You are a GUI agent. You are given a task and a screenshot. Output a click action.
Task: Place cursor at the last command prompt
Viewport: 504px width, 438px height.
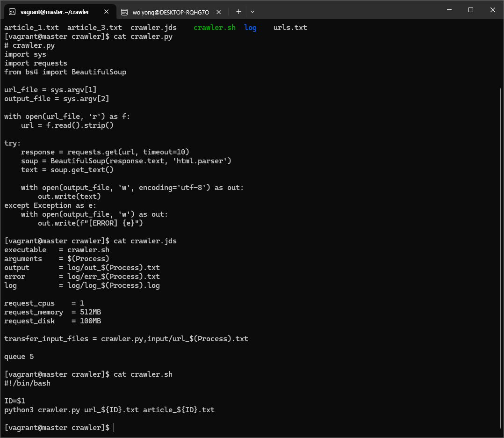pos(114,428)
